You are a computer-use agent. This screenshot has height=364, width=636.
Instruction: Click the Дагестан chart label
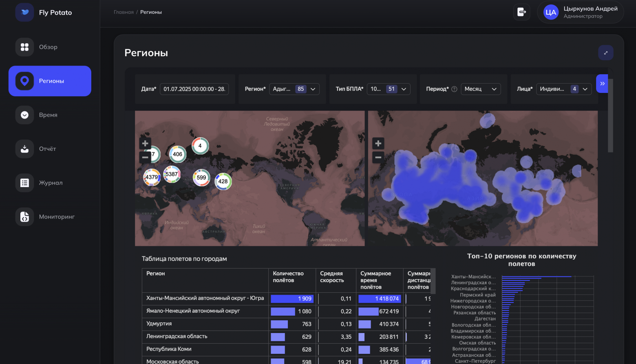pos(485,319)
